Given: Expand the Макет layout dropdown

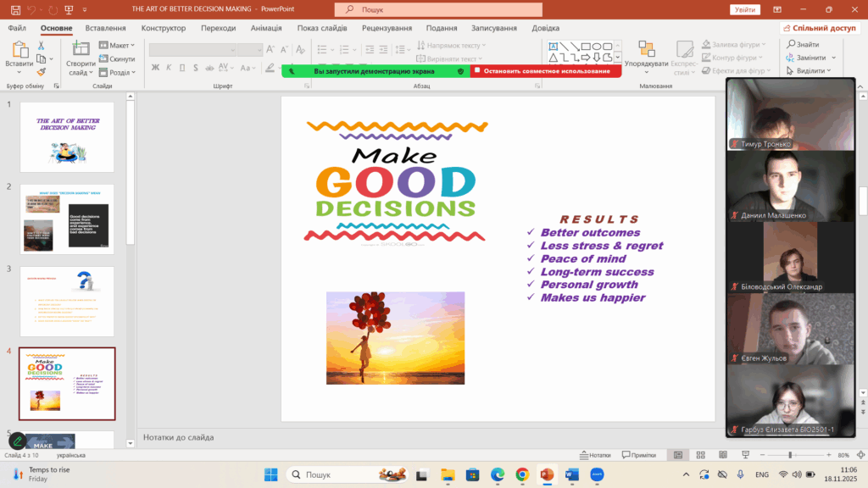Looking at the screenshot, I should point(117,46).
